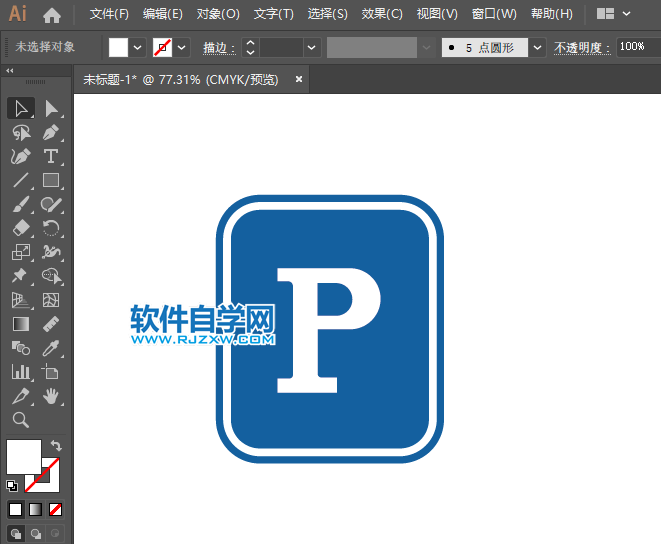Select the Direct Selection tool
The width and height of the screenshot is (661, 544).
(x=51, y=108)
